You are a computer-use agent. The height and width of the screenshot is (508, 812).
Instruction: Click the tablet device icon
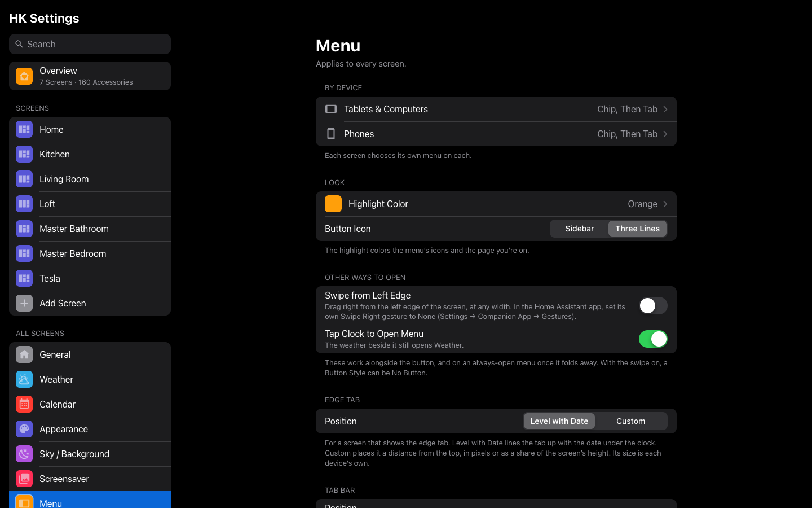pyautogui.click(x=331, y=109)
